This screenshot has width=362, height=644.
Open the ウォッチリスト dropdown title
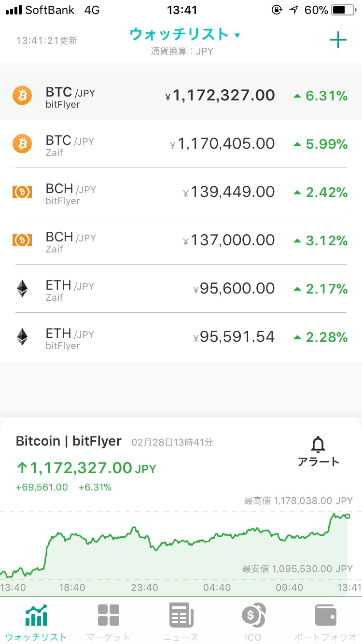tap(184, 35)
